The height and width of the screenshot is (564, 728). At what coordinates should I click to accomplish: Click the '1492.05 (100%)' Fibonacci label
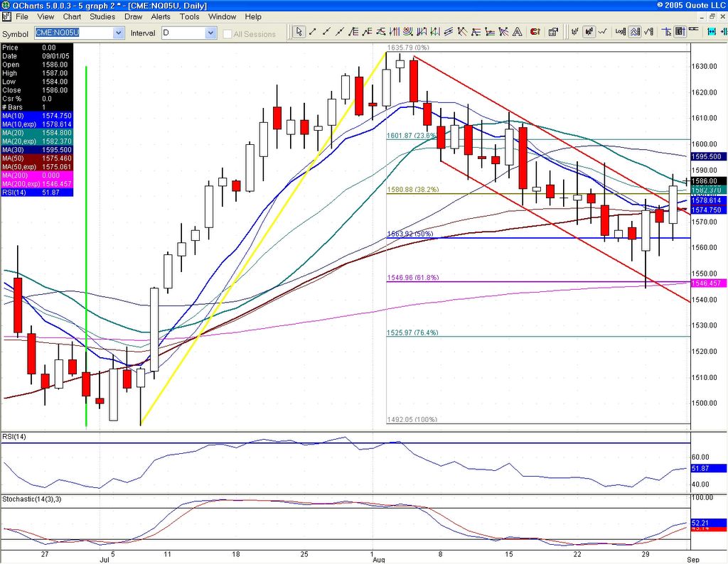(412, 419)
